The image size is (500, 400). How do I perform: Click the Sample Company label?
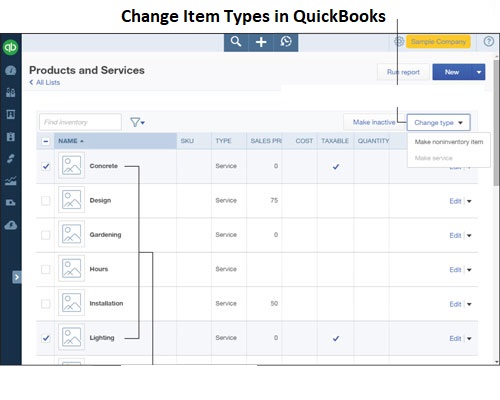438,42
